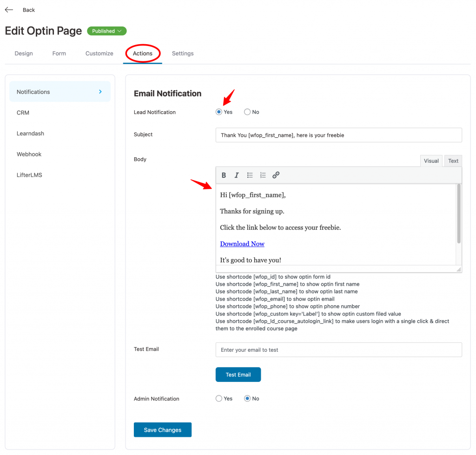476x455 pixels.
Task: Click the editor resize grip handle
Action: click(x=459, y=269)
